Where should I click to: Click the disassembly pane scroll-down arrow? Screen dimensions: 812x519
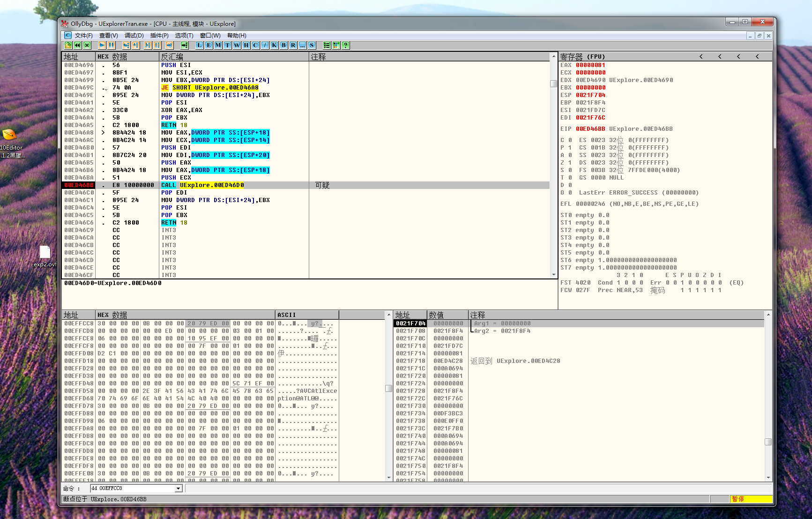pyautogui.click(x=553, y=275)
